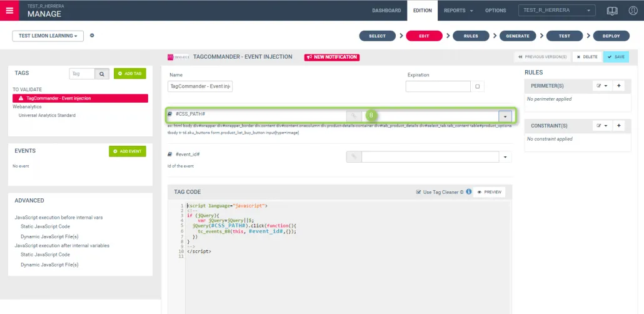Open the documentation book icon in header
The image size is (644, 314).
[613, 11]
